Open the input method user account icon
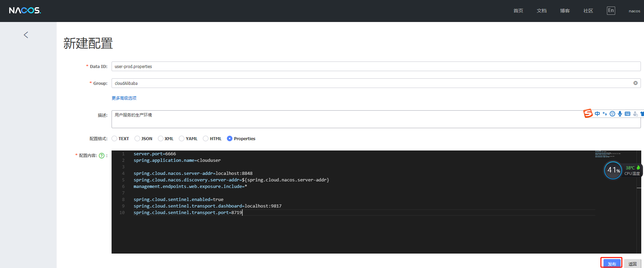This screenshot has width=644, height=268. (635, 114)
